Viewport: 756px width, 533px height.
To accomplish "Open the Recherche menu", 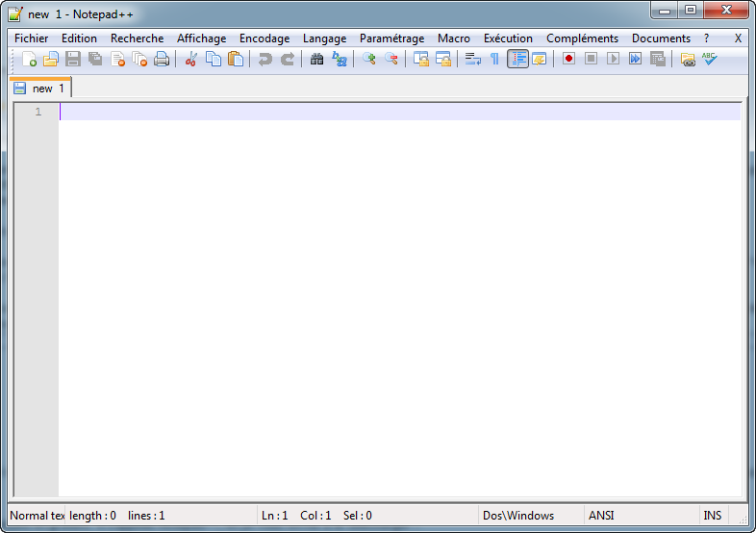I will [x=137, y=38].
